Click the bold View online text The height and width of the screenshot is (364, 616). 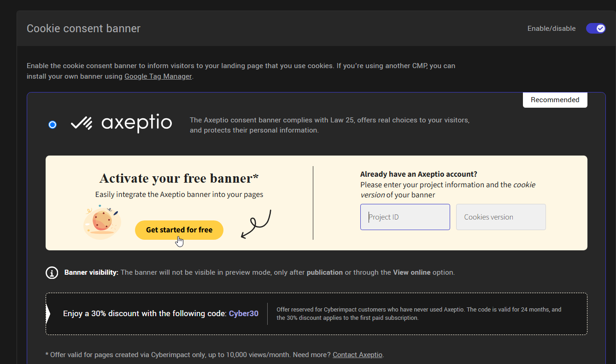click(x=411, y=272)
